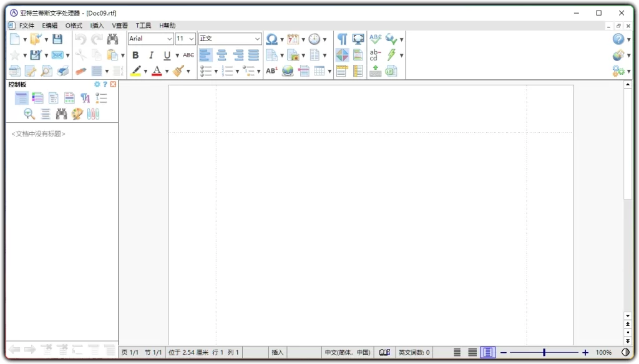
Task: Open the T工具 menu
Action: 142,25
